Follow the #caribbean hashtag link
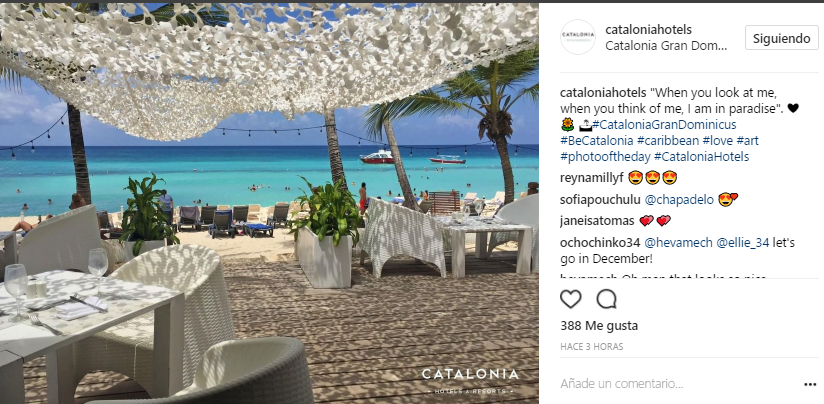 (667, 141)
